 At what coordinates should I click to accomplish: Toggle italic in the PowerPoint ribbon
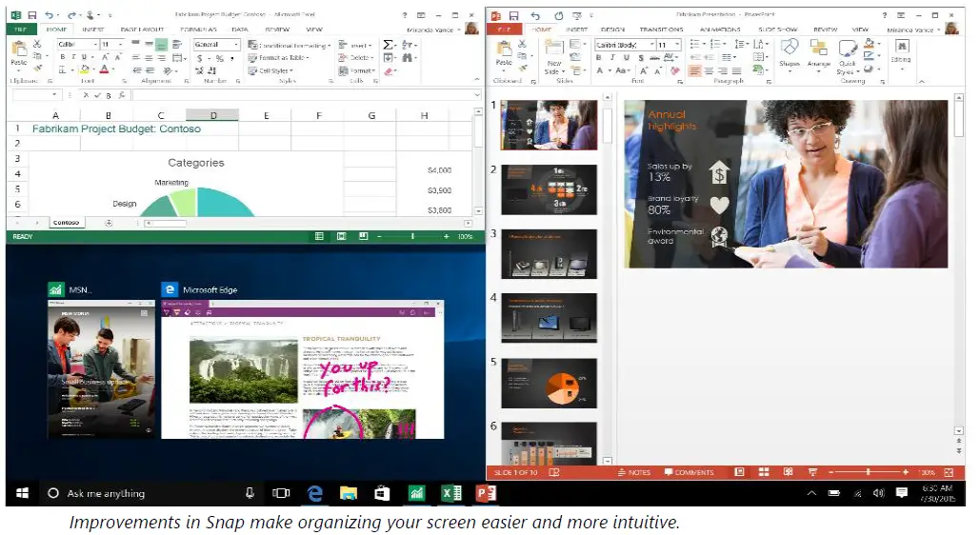(x=612, y=57)
